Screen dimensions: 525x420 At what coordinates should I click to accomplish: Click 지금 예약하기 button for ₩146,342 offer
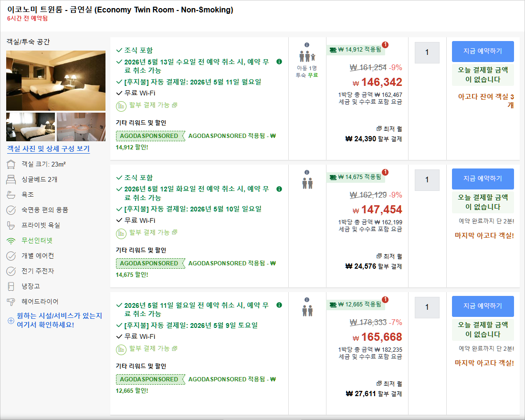(483, 51)
